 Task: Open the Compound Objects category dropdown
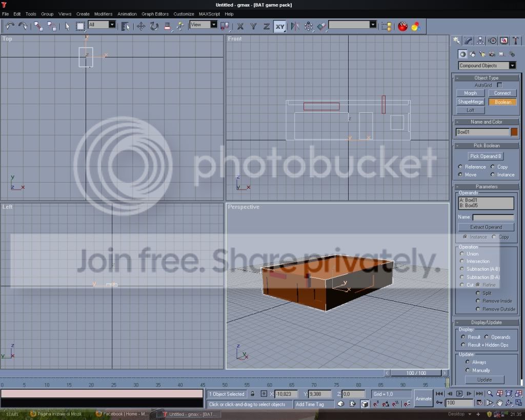click(x=512, y=66)
